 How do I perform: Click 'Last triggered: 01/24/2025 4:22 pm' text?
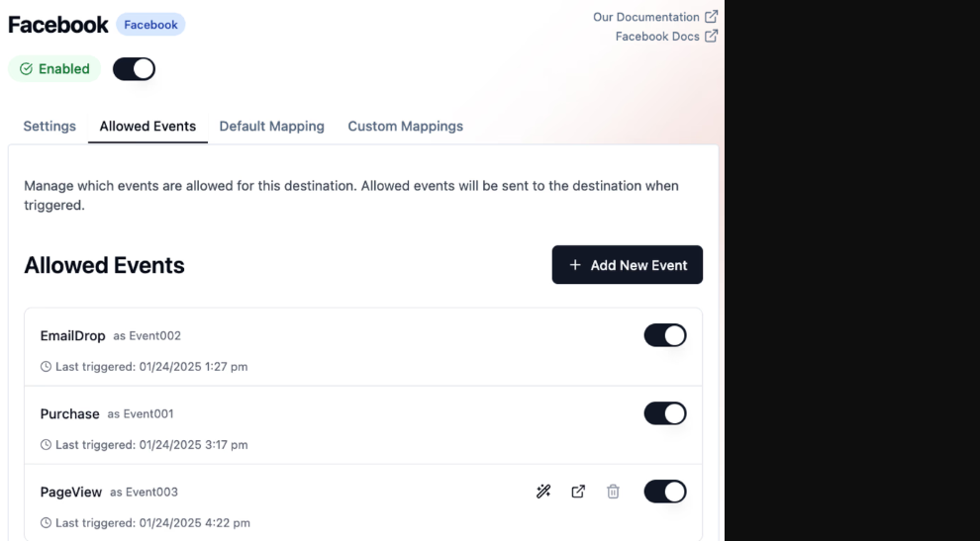pos(152,523)
